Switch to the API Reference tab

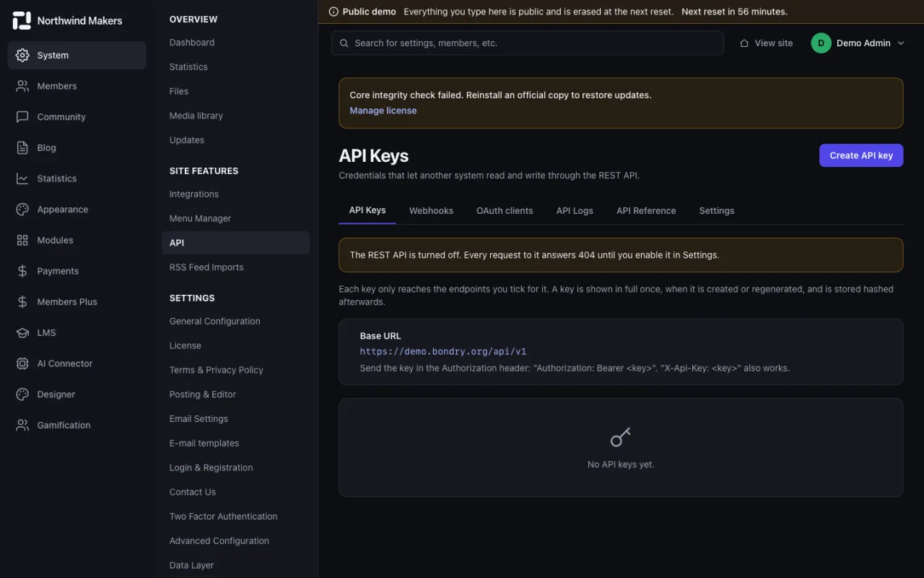coord(646,211)
